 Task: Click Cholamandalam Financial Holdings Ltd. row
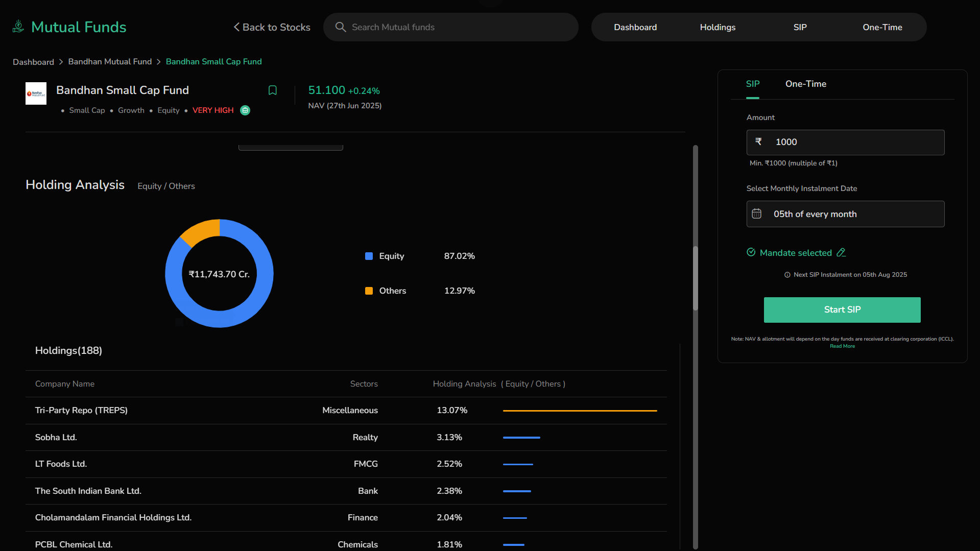[346, 517]
